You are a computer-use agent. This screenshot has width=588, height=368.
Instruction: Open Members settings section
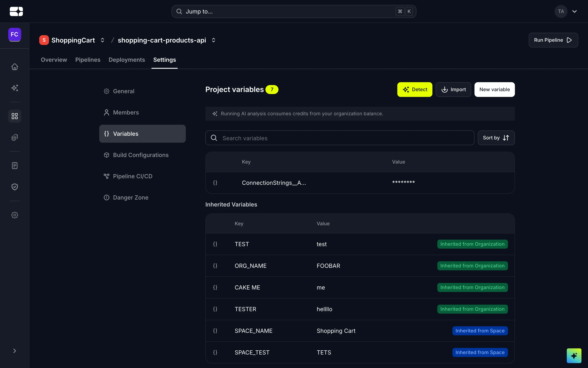[142, 112]
